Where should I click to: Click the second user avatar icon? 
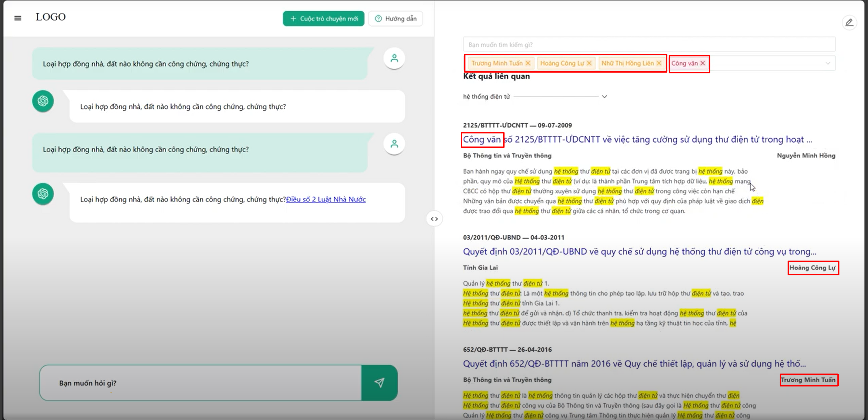point(394,144)
